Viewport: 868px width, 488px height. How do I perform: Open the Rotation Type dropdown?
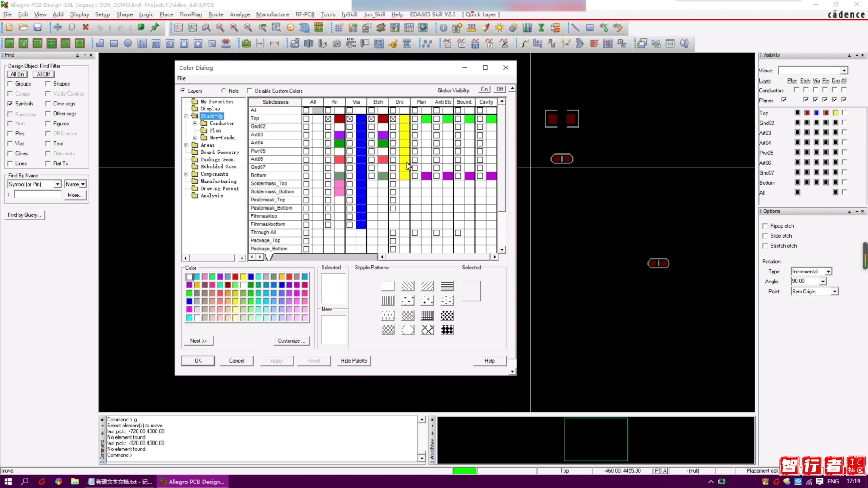pyautogui.click(x=828, y=272)
